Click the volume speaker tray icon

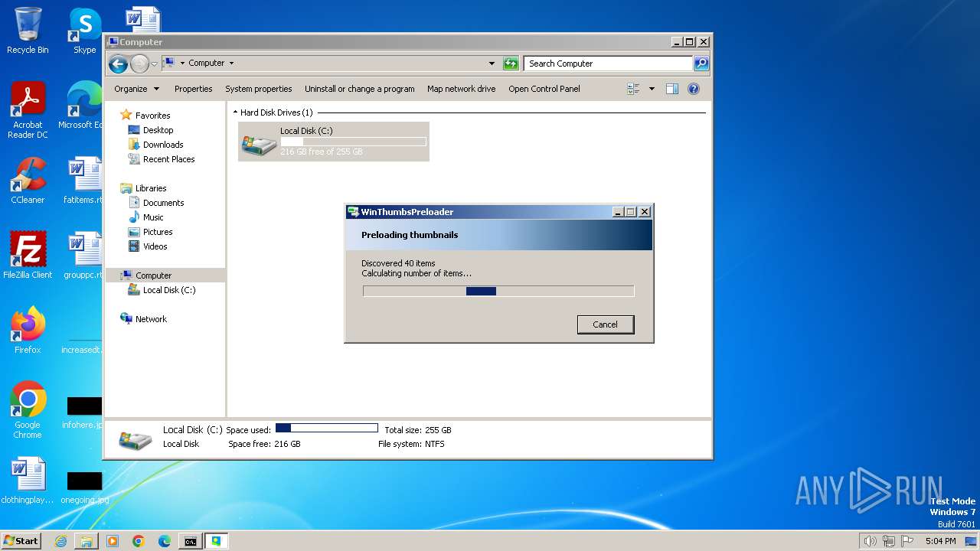(870, 541)
